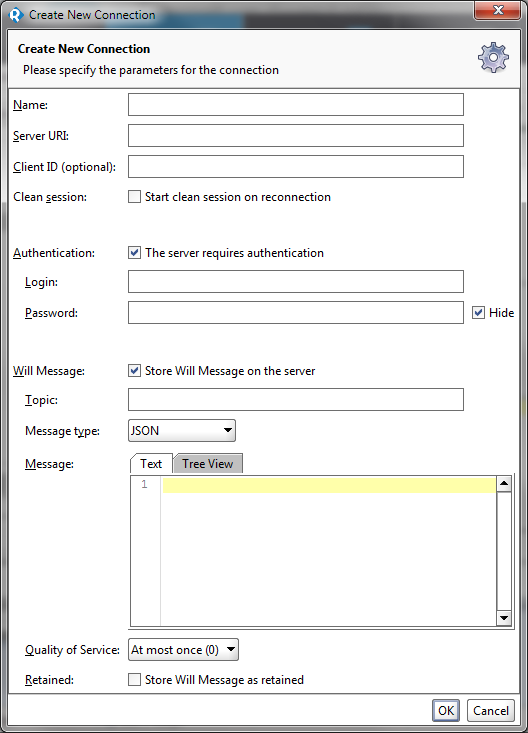Check Store Will Message as retained
Image resolution: width=528 pixels, height=733 pixels.
[134, 680]
